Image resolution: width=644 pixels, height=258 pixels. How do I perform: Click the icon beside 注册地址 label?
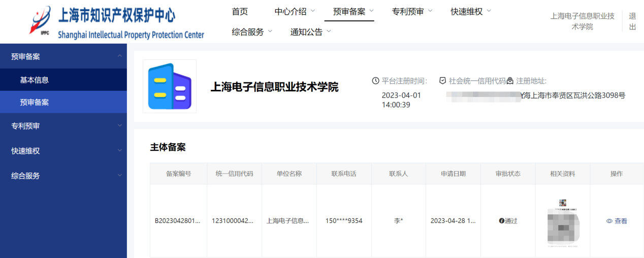(510, 81)
